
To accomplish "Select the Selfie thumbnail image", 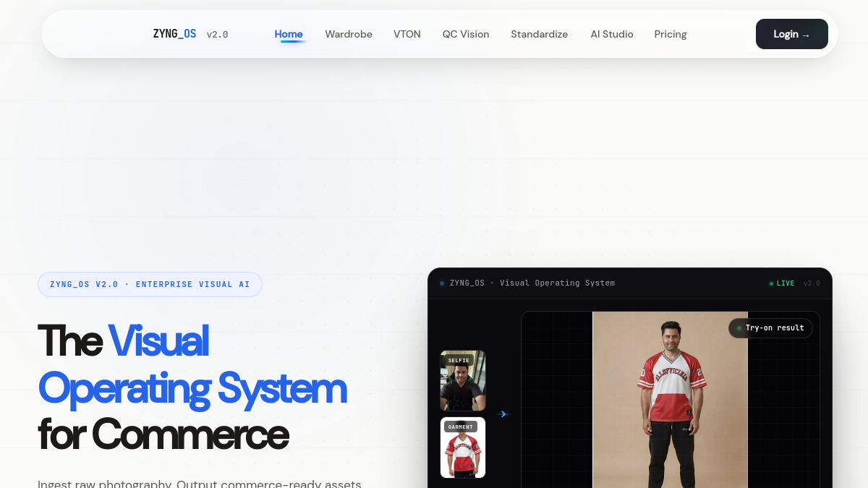I will click(463, 381).
